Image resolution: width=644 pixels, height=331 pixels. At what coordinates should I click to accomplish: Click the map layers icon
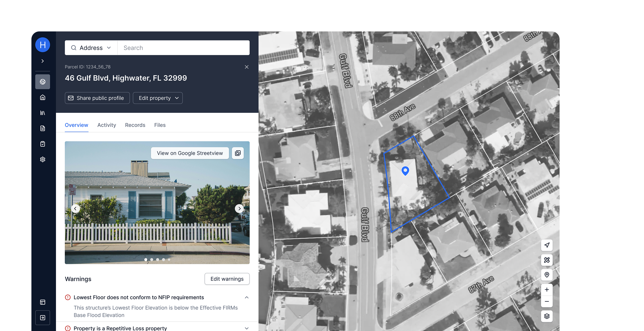click(x=547, y=316)
